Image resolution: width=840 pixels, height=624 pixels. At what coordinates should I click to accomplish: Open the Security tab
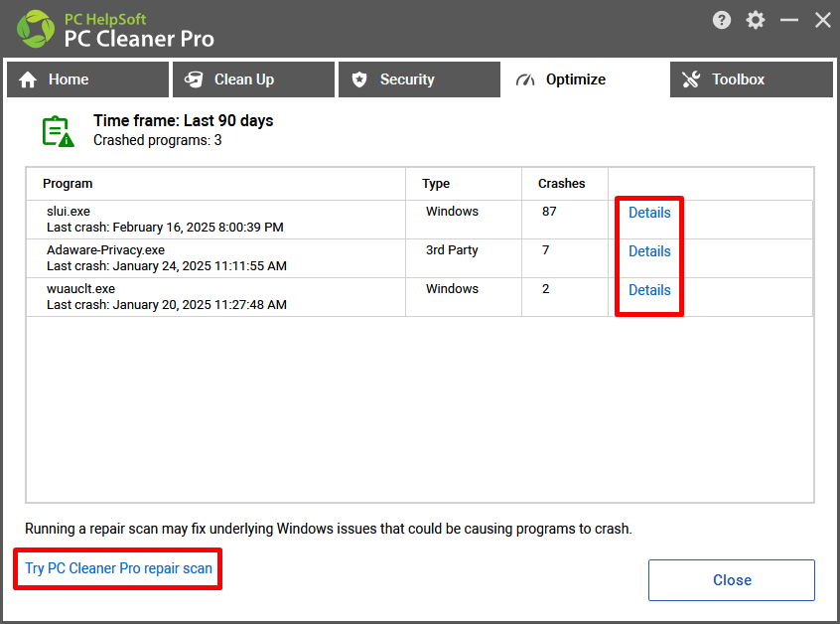[419, 79]
